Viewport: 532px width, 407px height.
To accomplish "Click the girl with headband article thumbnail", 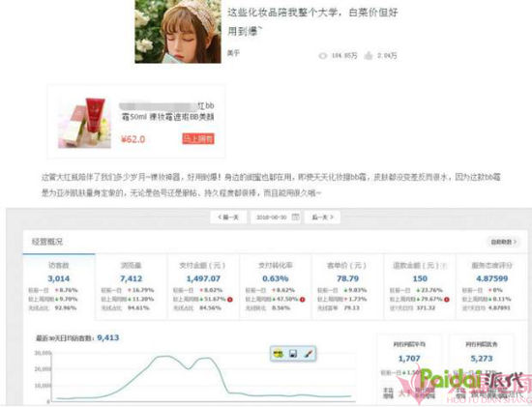I will [178, 31].
